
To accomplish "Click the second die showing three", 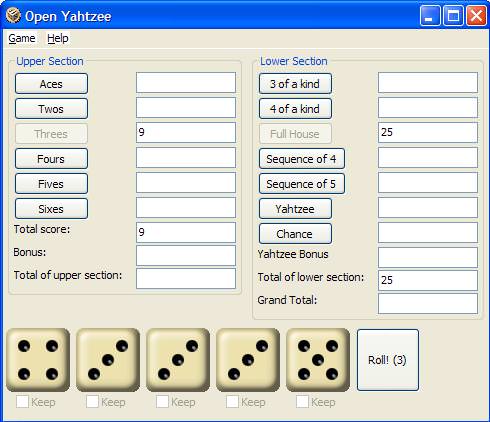I will coord(108,360).
